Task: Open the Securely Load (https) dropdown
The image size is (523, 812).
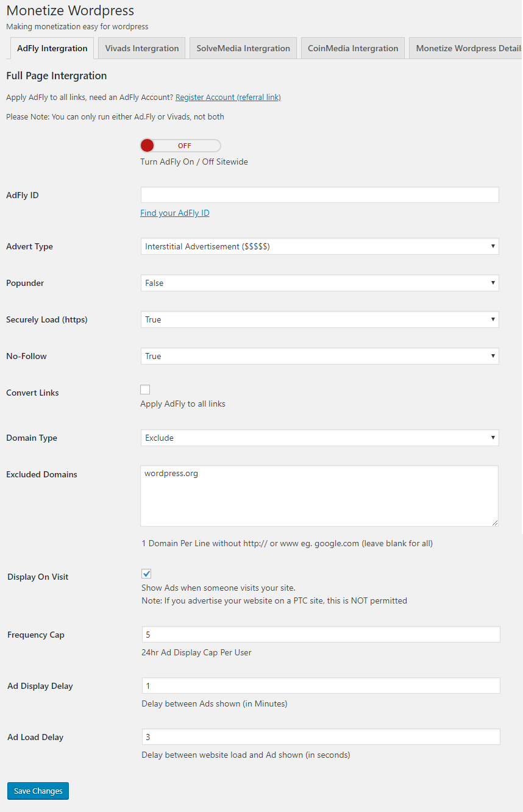Action: pos(319,319)
